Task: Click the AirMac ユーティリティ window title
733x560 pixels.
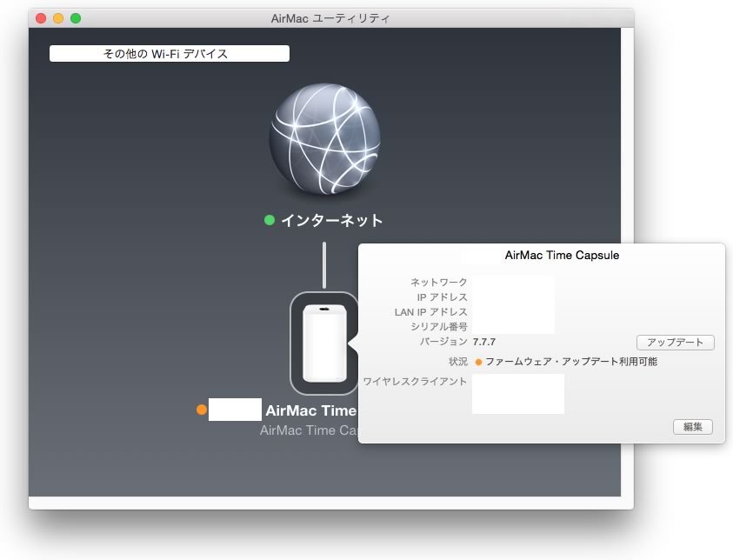Action: (330, 17)
